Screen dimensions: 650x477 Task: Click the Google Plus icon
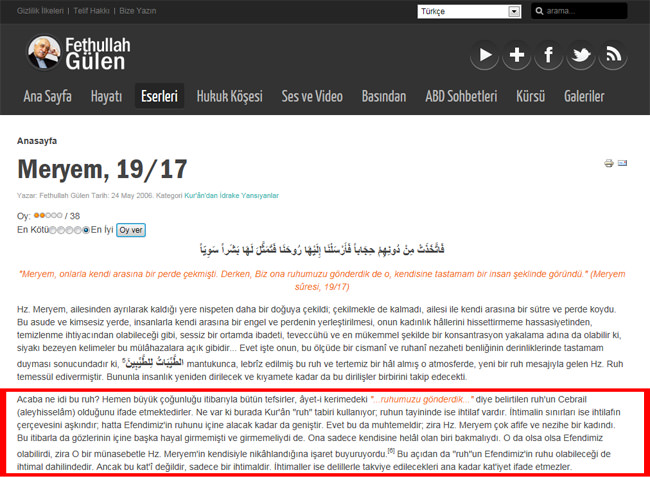click(516, 55)
